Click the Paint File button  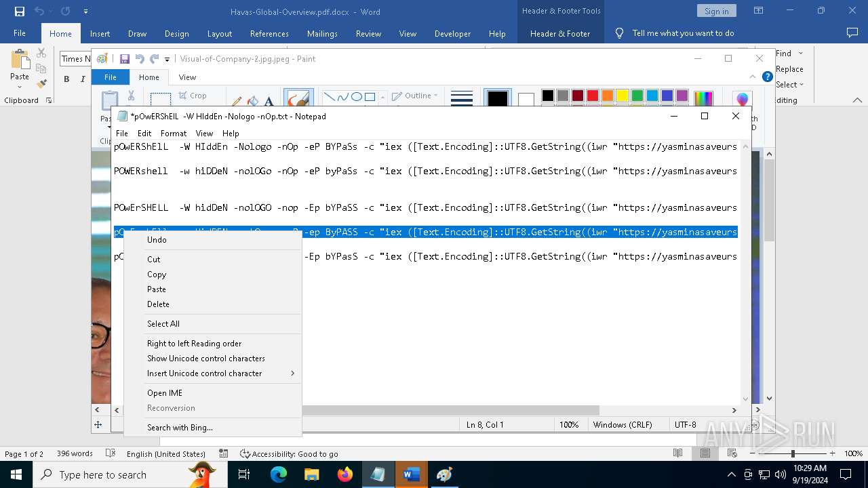[110, 77]
